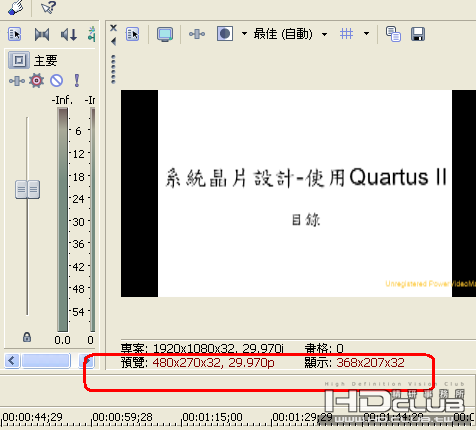Open Project Video Properties in preview toolbar
Screen dimensions: 476x430
[133, 34]
